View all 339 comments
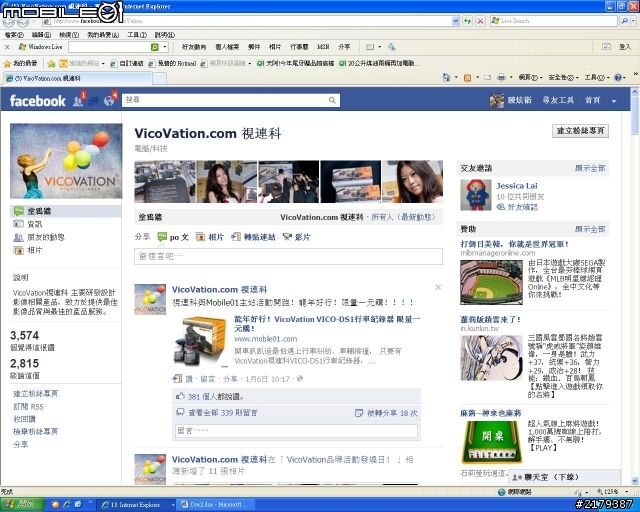Screen dimensions: 640x512 (x=222, y=413)
